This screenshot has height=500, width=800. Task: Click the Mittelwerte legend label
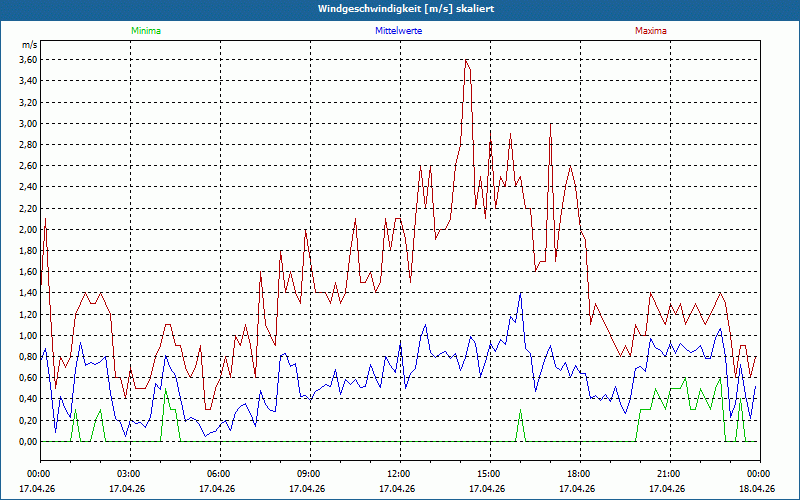click(x=398, y=31)
